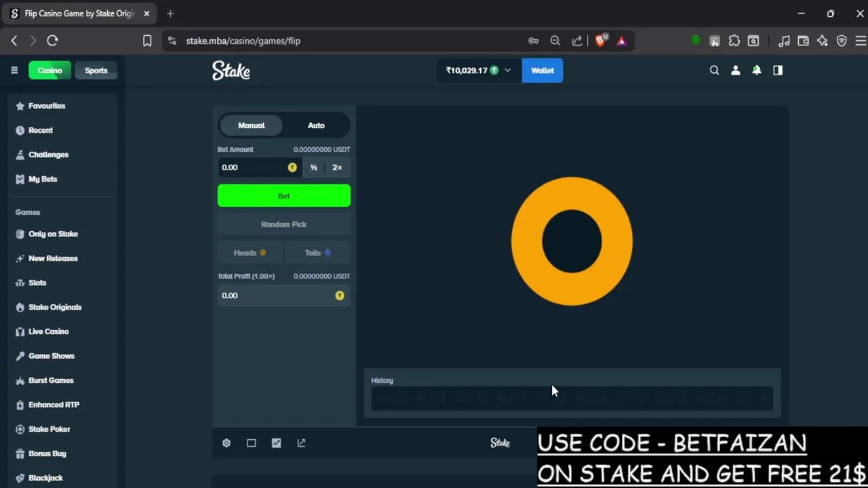Viewport: 868px width, 488px height.
Task: Open the site search magnifier
Action: click(714, 70)
